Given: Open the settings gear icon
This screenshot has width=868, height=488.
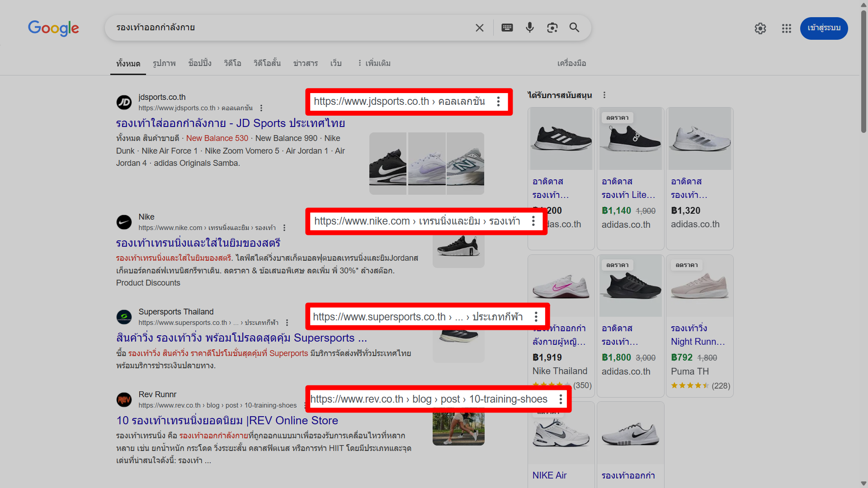Looking at the screenshot, I should tap(760, 28).
